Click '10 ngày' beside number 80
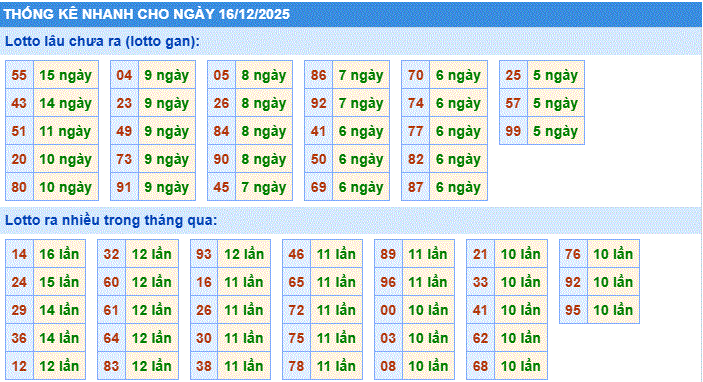The height and width of the screenshot is (382, 703). pos(66,187)
